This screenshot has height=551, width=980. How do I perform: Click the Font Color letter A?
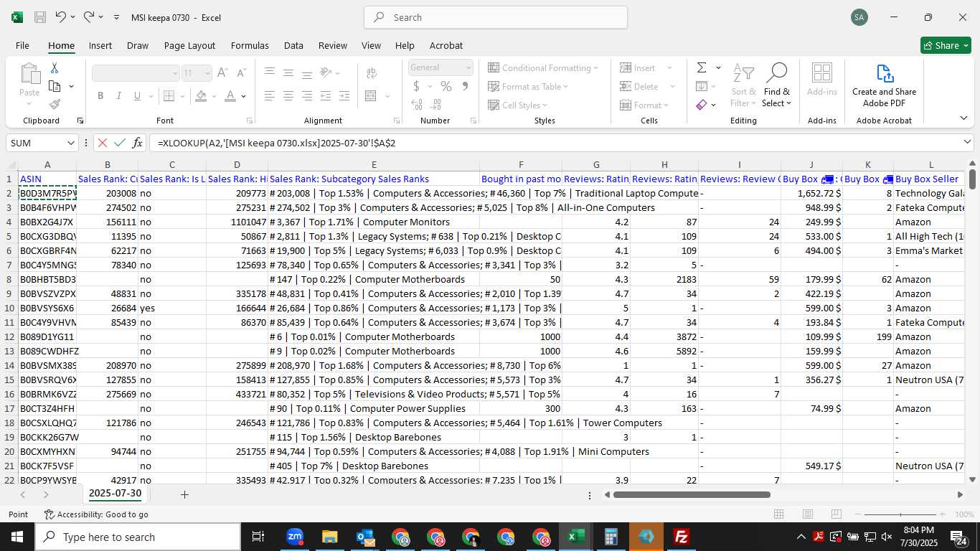[230, 95]
